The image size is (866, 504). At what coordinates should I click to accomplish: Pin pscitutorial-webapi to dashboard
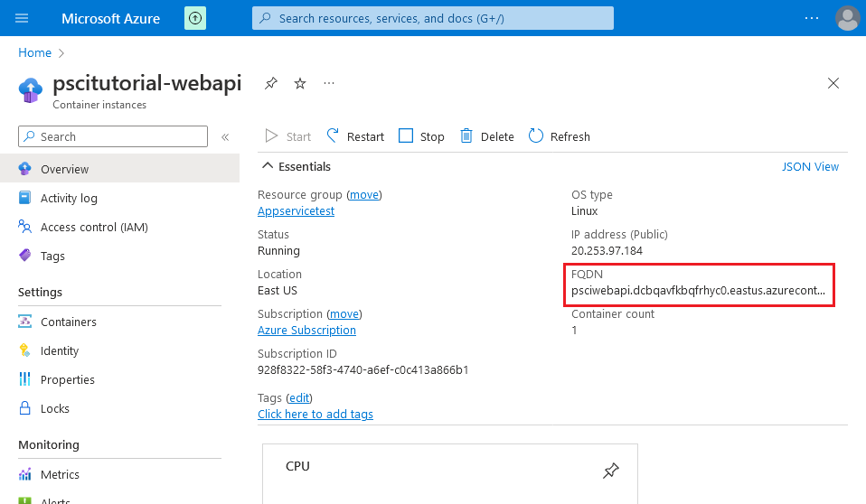pos(270,83)
